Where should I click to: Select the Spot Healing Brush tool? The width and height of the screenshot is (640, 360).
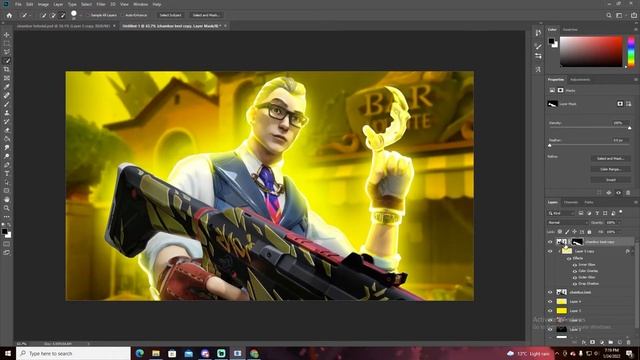pos(7,95)
